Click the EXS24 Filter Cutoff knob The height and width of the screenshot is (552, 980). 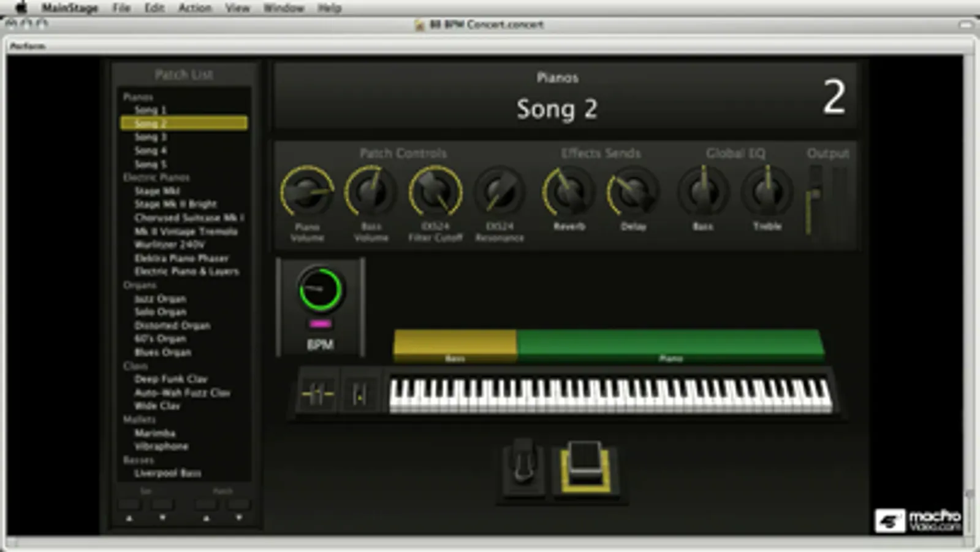[x=435, y=191]
